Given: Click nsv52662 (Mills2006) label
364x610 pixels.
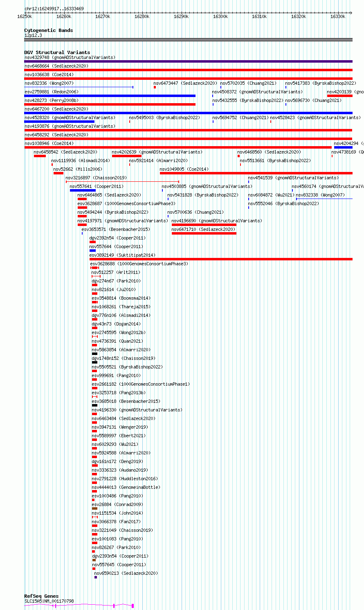Looking at the screenshot, I should [77, 169].
